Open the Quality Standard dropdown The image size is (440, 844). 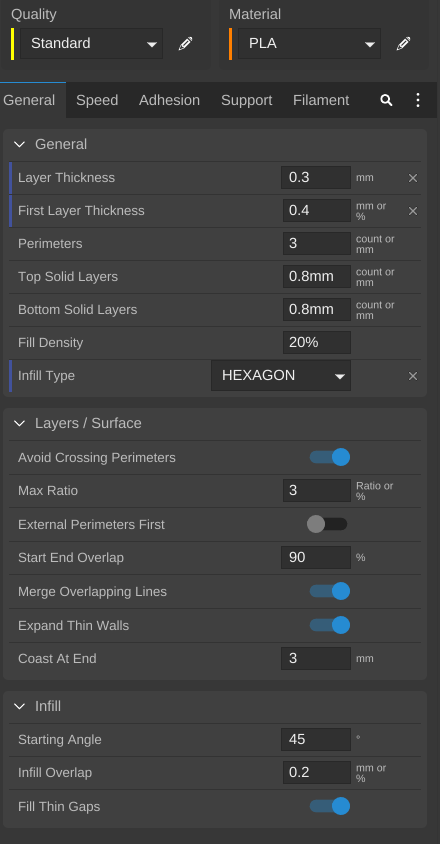[92, 44]
